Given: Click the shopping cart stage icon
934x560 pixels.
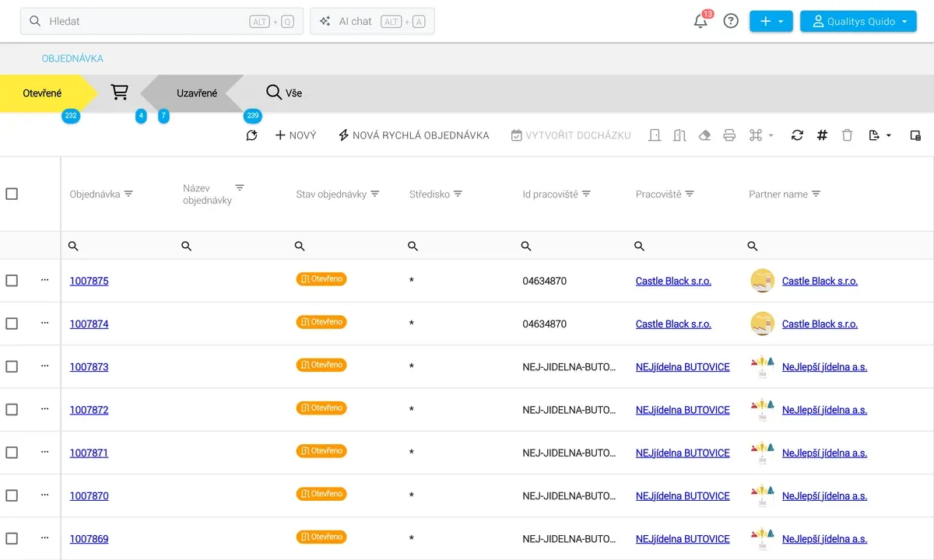Looking at the screenshot, I should click(119, 93).
